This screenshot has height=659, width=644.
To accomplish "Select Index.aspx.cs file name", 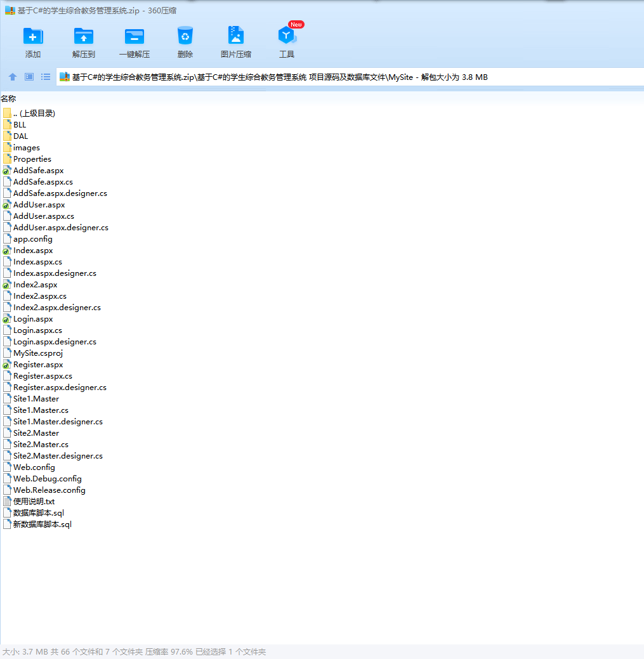I will pos(38,261).
